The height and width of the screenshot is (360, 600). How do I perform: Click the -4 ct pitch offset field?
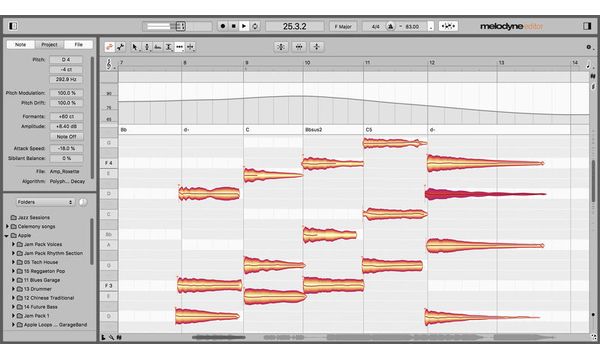click(x=66, y=70)
